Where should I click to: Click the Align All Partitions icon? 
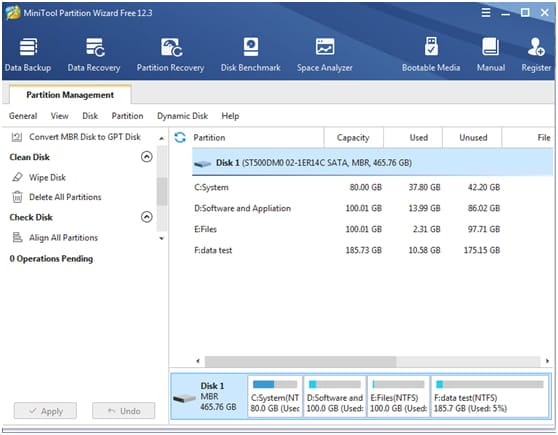(17, 237)
